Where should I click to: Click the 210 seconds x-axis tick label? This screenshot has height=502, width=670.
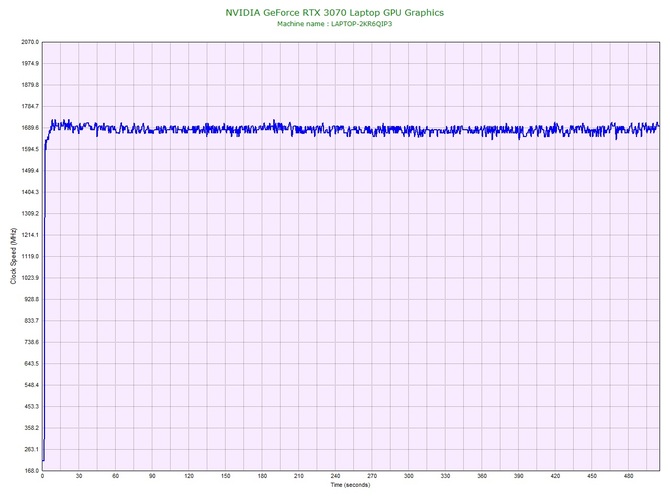click(x=299, y=476)
